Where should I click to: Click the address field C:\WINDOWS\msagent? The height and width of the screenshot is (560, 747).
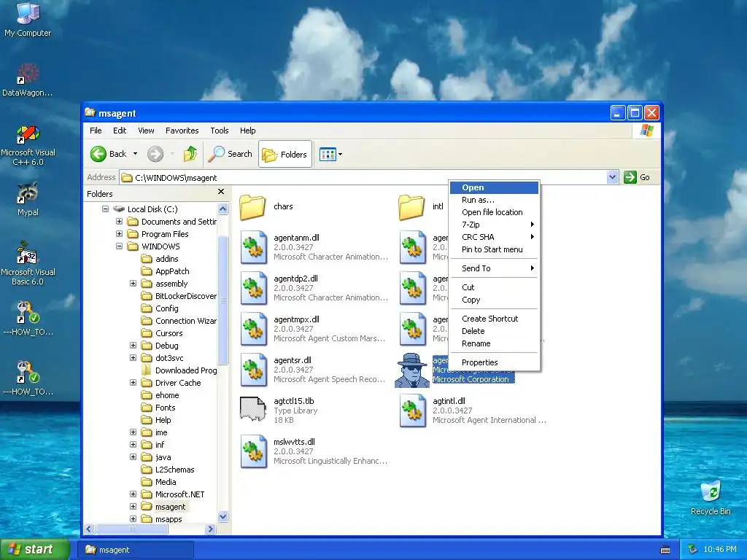tap(363, 177)
